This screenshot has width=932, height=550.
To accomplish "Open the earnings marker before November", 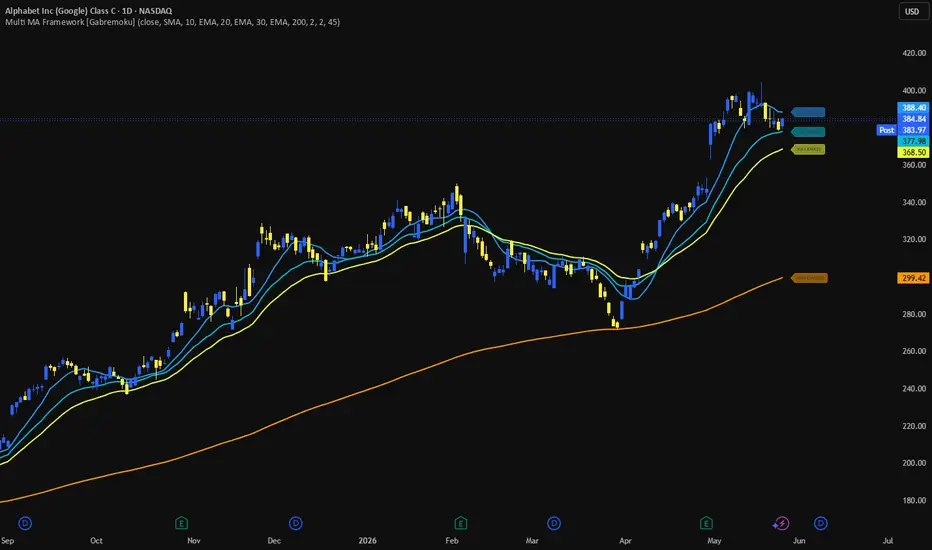I will pyautogui.click(x=181, y=523).
